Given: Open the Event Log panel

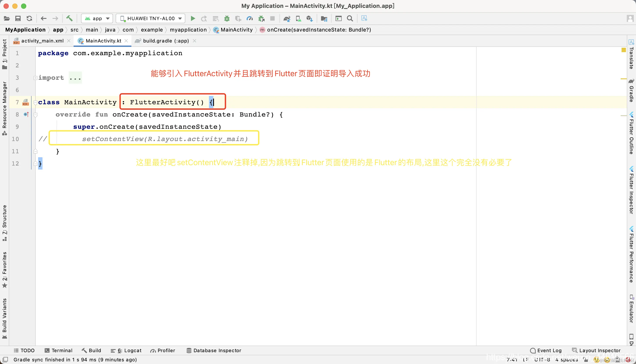Looking at the screenshot, I should point(546,350).
